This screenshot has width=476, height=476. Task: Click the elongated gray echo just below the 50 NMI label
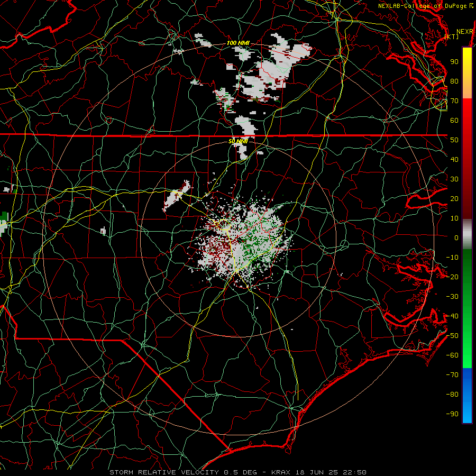coord(243,151)
